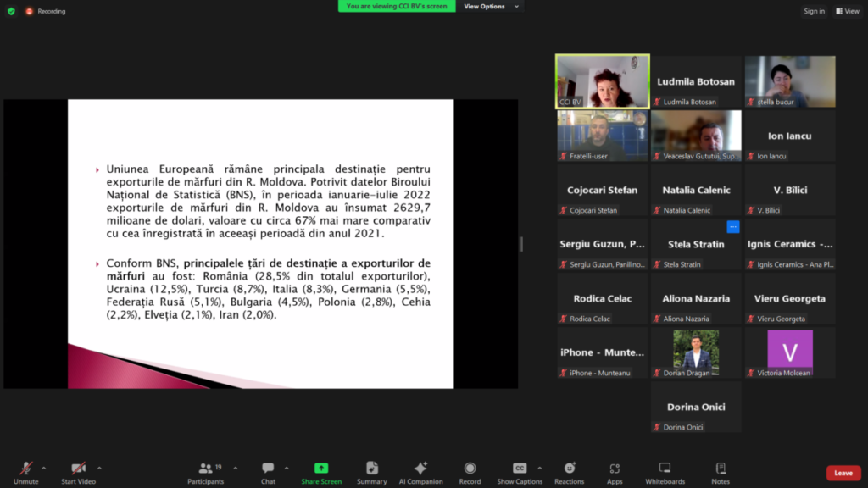Screen dimensions: 868x488
Task: Open Notes
Action: [721, 473]
